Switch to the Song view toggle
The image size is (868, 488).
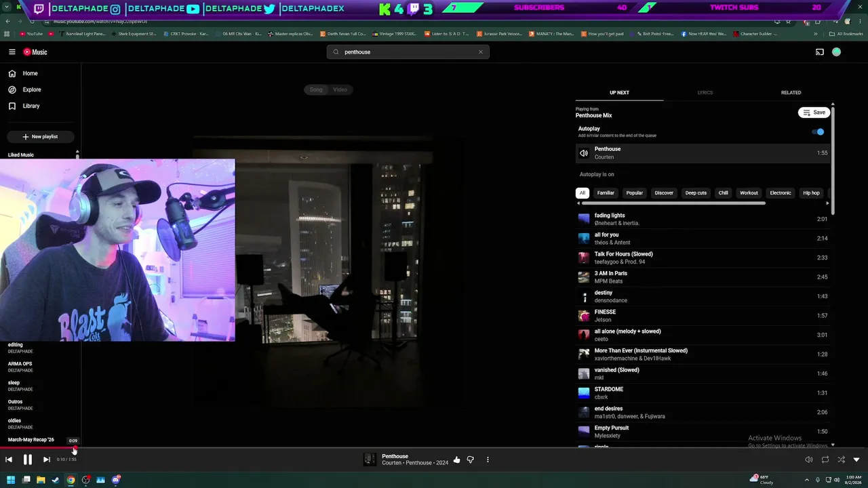coord(316,89)
